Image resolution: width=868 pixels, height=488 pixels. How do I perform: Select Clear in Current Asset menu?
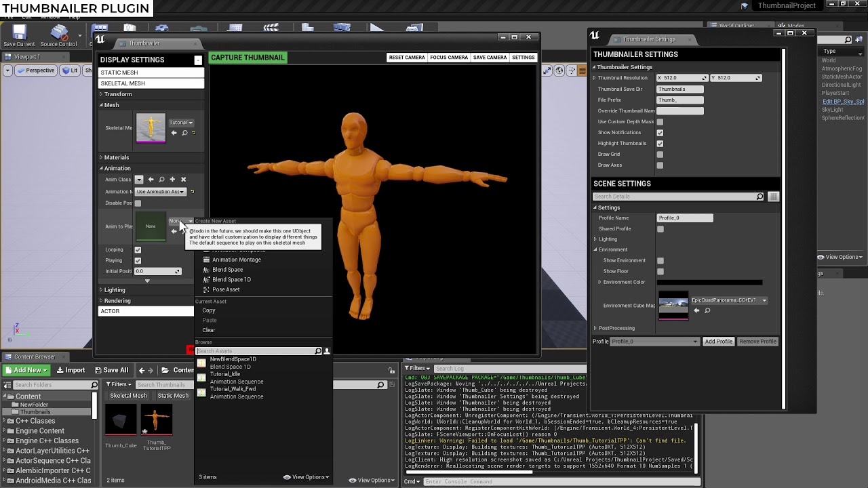click(x=209, y=330)
